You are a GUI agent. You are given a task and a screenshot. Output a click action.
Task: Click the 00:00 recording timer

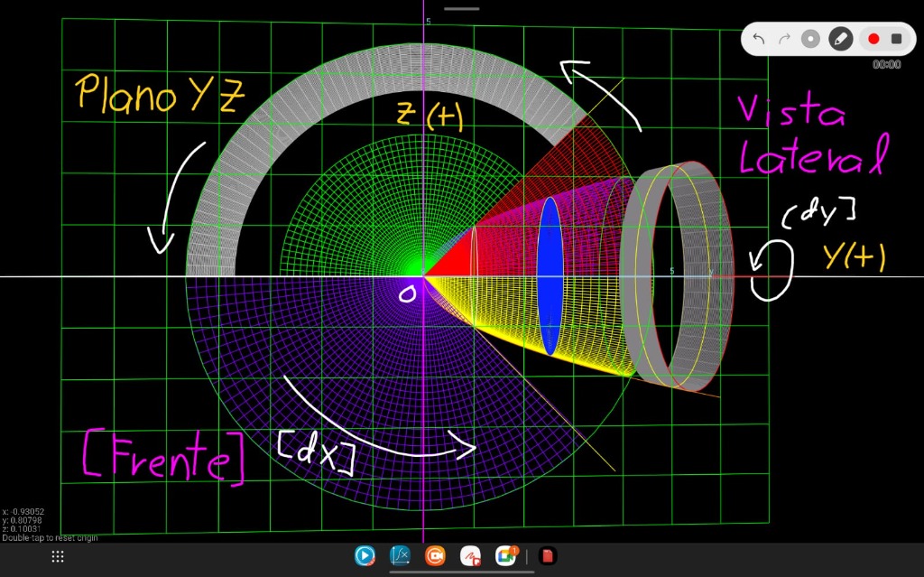886,65
